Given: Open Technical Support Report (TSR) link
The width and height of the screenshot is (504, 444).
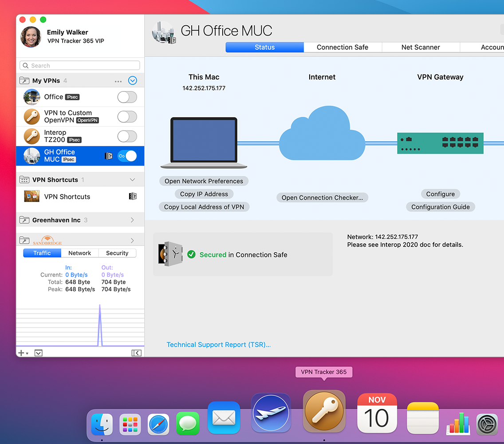Looking at the screenshot, I should point(218,345).
